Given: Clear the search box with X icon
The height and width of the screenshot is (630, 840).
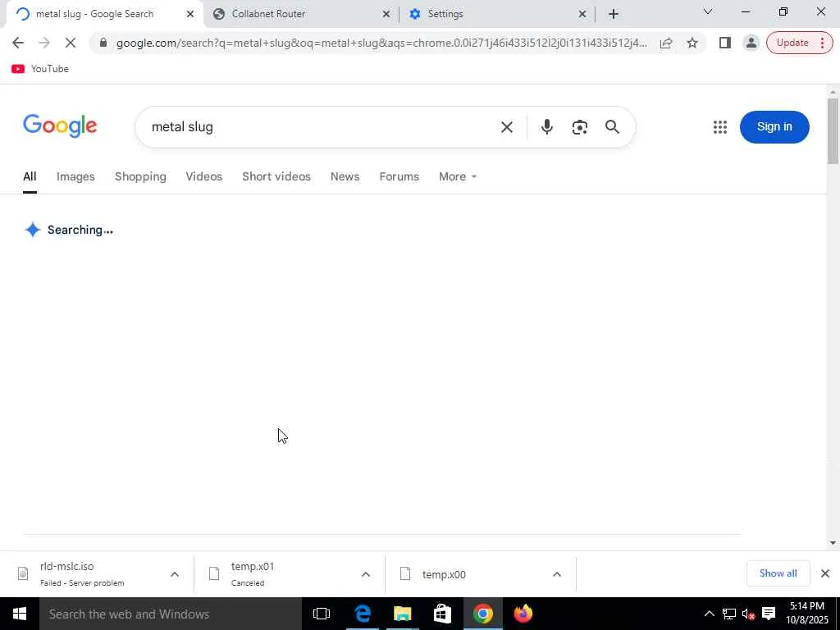Looking at the screenshot, I should [507, 127].
